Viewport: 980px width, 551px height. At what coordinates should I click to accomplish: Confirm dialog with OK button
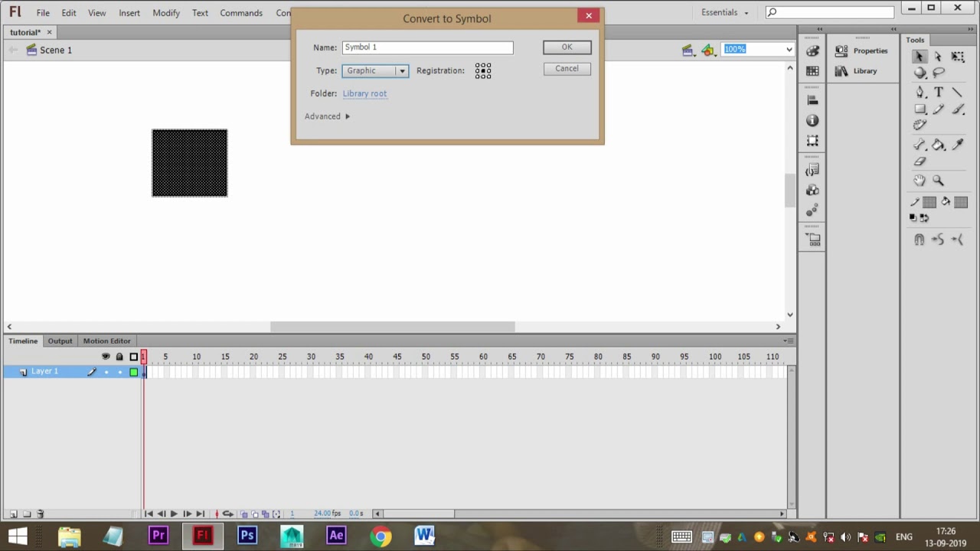(567, 47)
